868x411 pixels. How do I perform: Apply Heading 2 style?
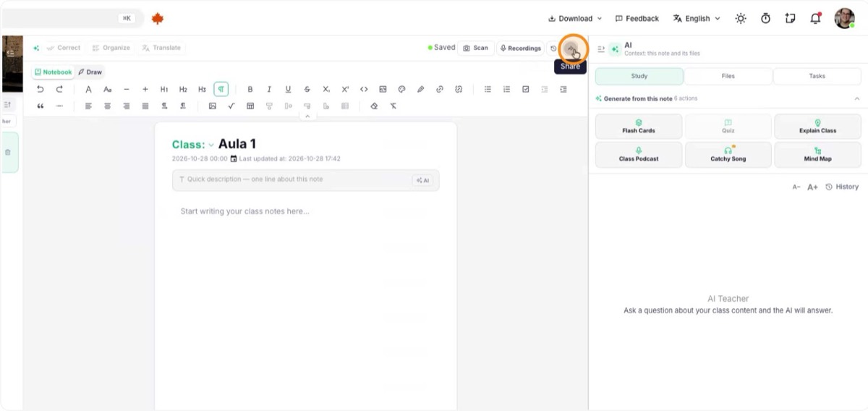(x=183, y=89)
